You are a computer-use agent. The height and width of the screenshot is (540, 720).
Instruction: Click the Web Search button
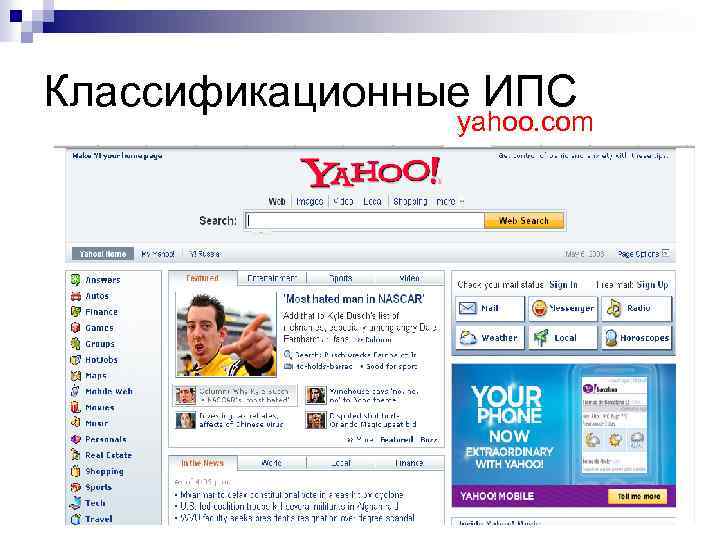(x=524, y=220)
